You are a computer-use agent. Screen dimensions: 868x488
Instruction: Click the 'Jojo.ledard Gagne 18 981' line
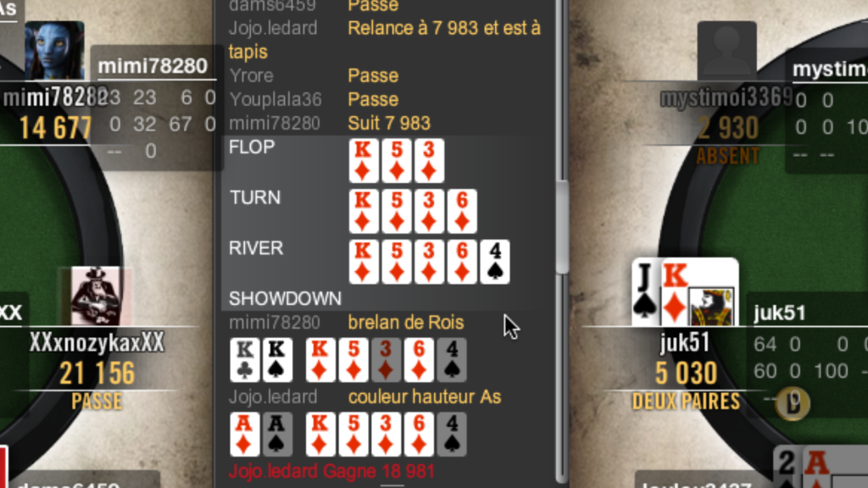tap(331, 471)
